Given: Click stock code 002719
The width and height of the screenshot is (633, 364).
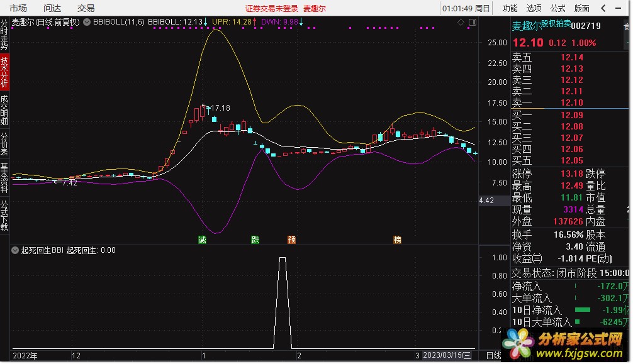Looking at the screenshot, I should pyautogui.click(x=586, y=26).
